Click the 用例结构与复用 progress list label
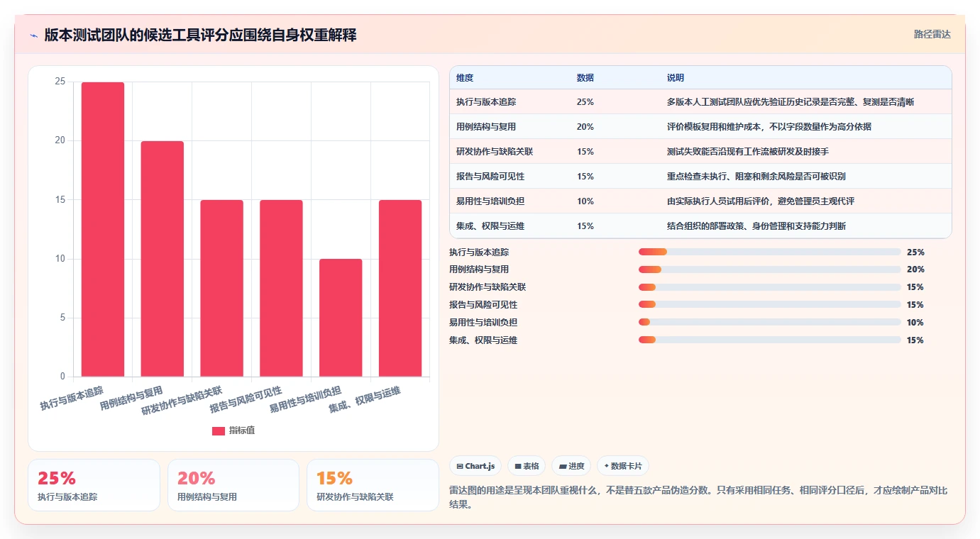This screenshot has width=980, height=539. 479,269
